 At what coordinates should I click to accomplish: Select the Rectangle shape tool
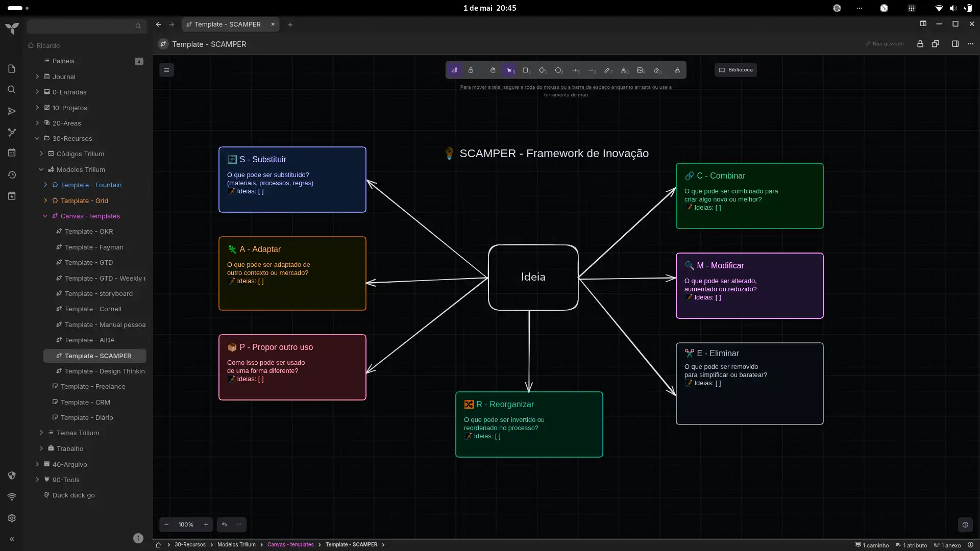point(526,70)
